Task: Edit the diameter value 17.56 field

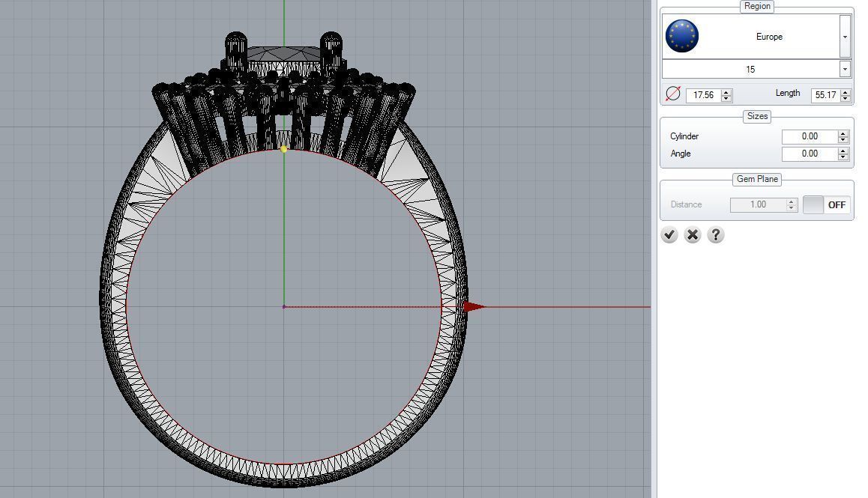Action: (x=704, y=95)
